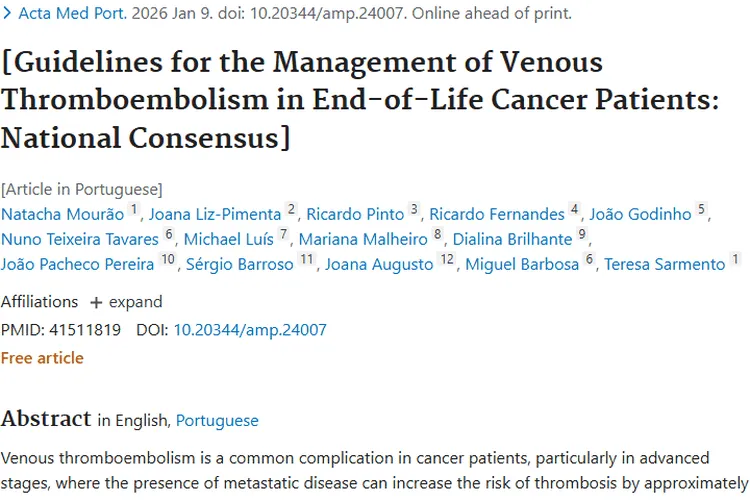Click author Nuno Teixeira Tavares
Image resolution: width=750 pixels, height=500 pixels.
coord(80,239)
